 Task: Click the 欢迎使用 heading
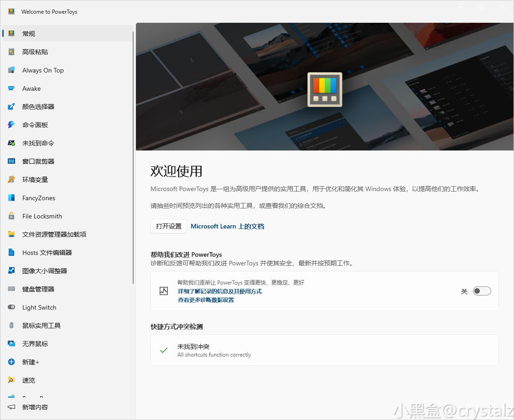click(x=177, y=171)
